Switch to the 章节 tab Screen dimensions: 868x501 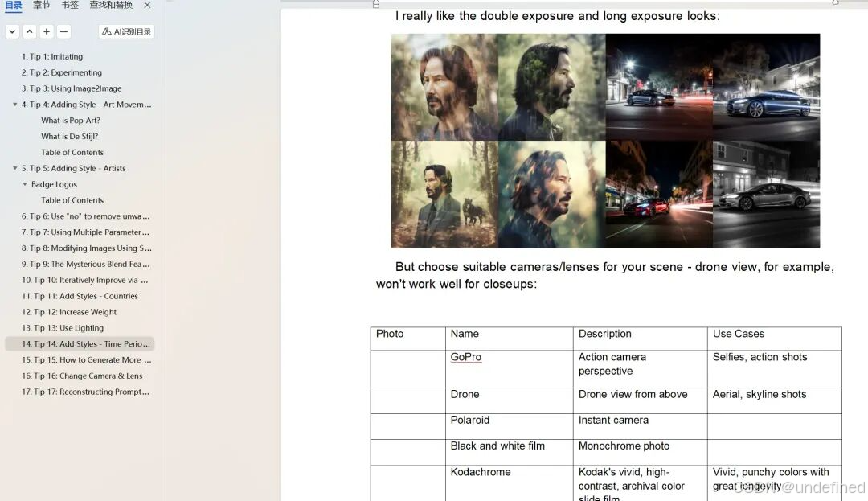[x=42, y=5]
